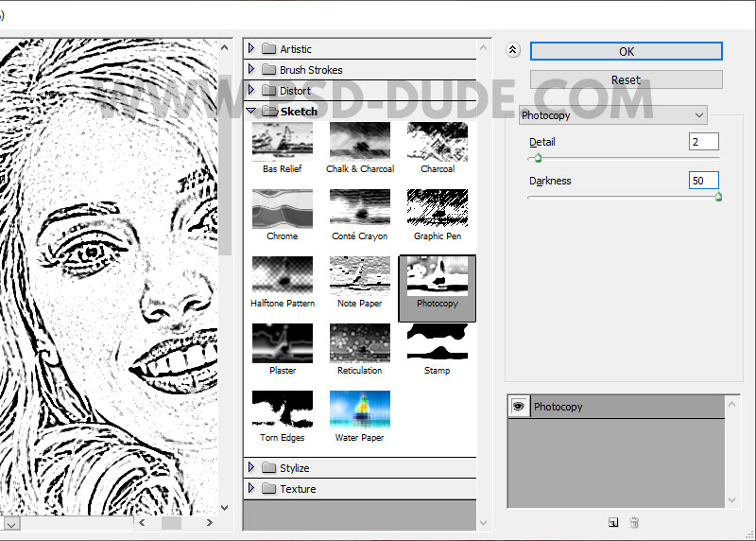The width and height of the screenshot is (756, 541).
Task: Click the Artistic folder label
Action: (x=296, y=49)
